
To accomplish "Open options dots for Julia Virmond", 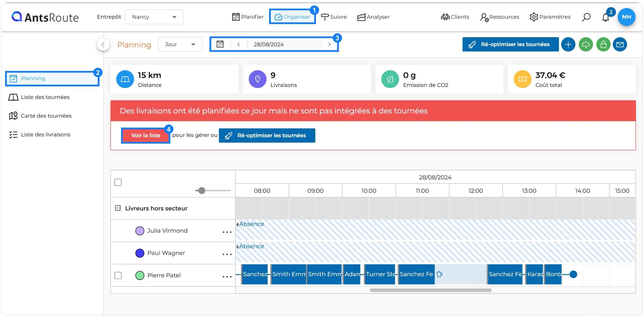I will [227, 232].
